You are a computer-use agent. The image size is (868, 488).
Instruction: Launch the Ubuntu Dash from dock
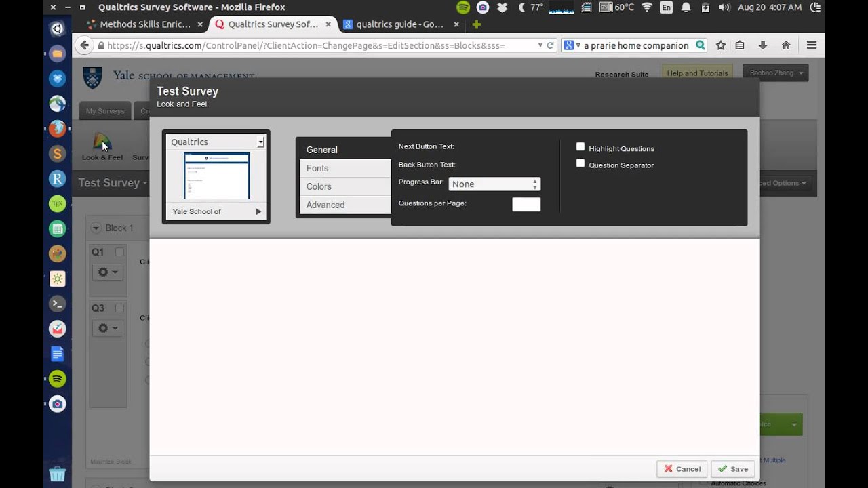[58, 28]
